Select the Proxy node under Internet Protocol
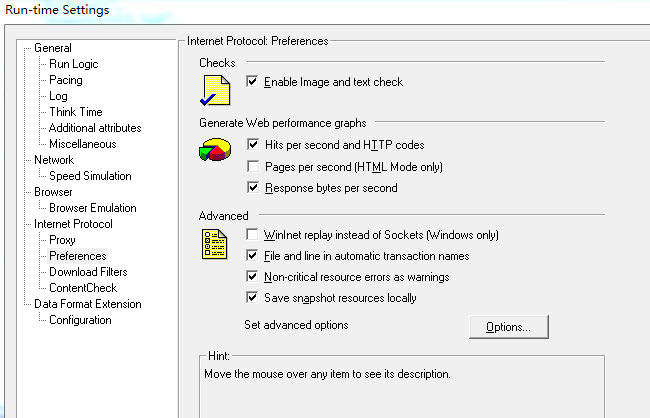 pyautogui.click(x=62, y=240)
